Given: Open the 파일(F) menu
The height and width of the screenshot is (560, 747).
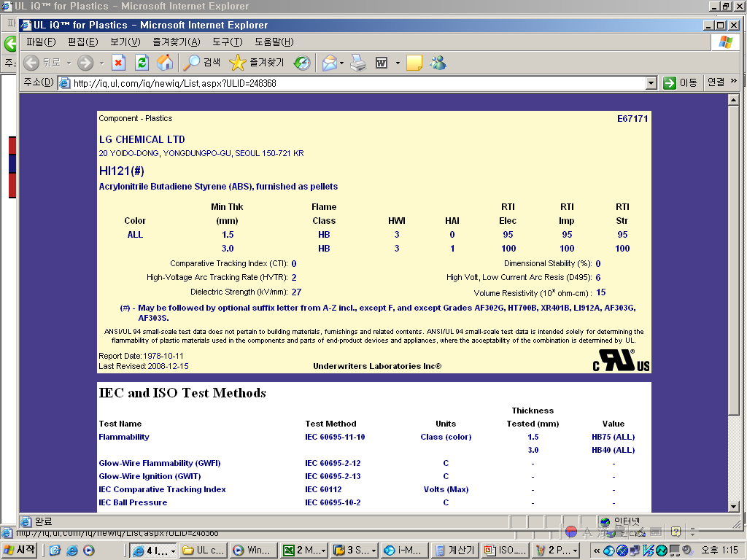Looking at the screenshot, I should [41, 42].
